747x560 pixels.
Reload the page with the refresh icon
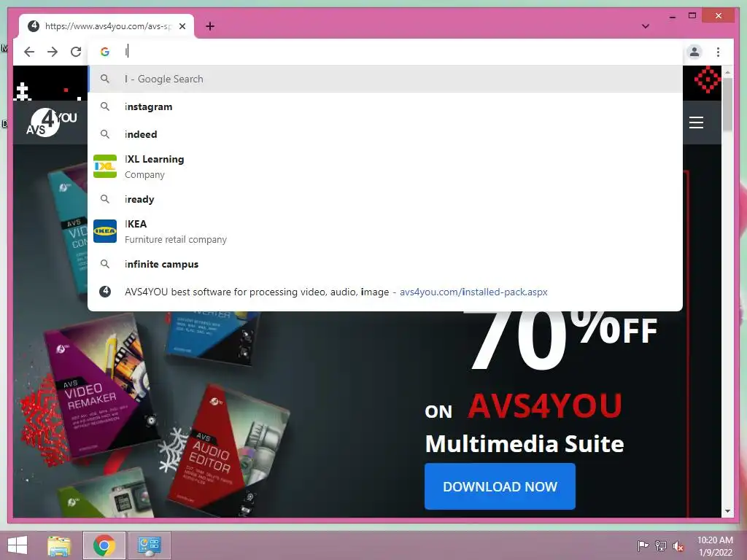(76, 52)
